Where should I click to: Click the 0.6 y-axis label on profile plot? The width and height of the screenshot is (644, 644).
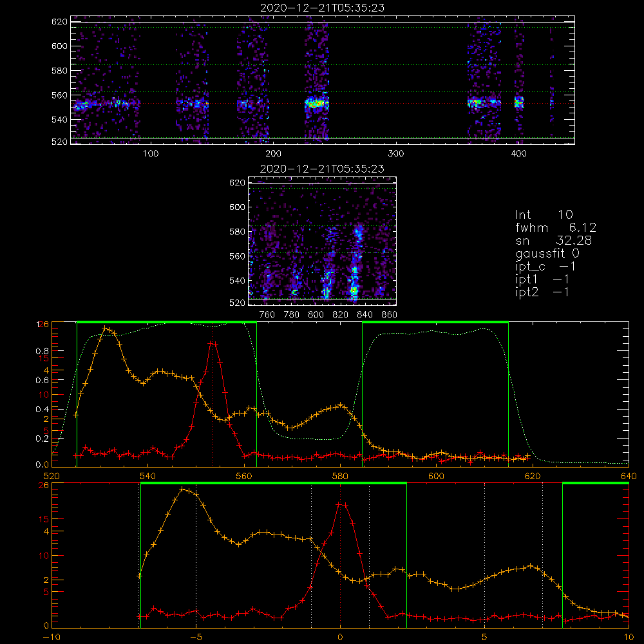42,381
